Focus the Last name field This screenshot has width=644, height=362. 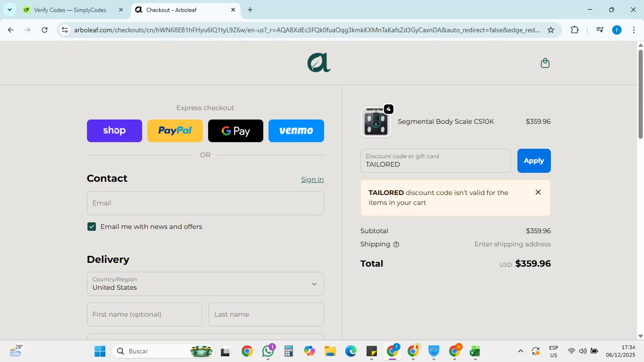click(266, 314)
